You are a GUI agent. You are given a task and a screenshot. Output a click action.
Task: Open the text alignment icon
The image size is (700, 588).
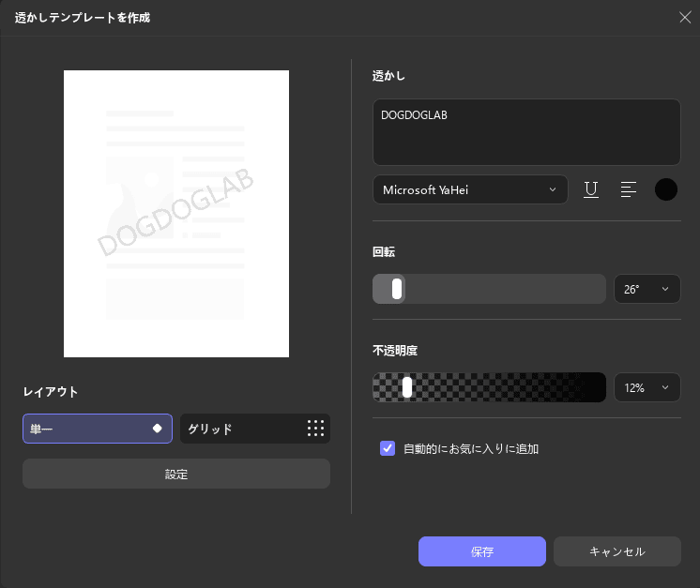point(629,189)
